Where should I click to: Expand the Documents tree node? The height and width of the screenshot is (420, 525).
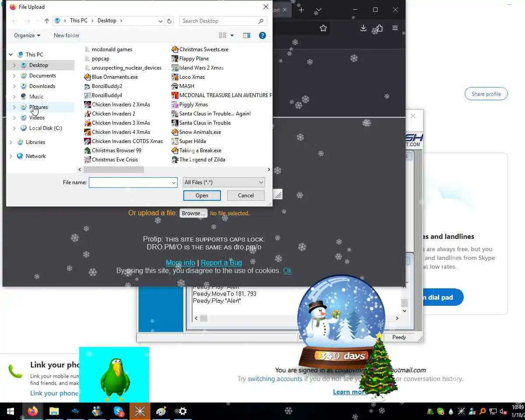[14, 76]
